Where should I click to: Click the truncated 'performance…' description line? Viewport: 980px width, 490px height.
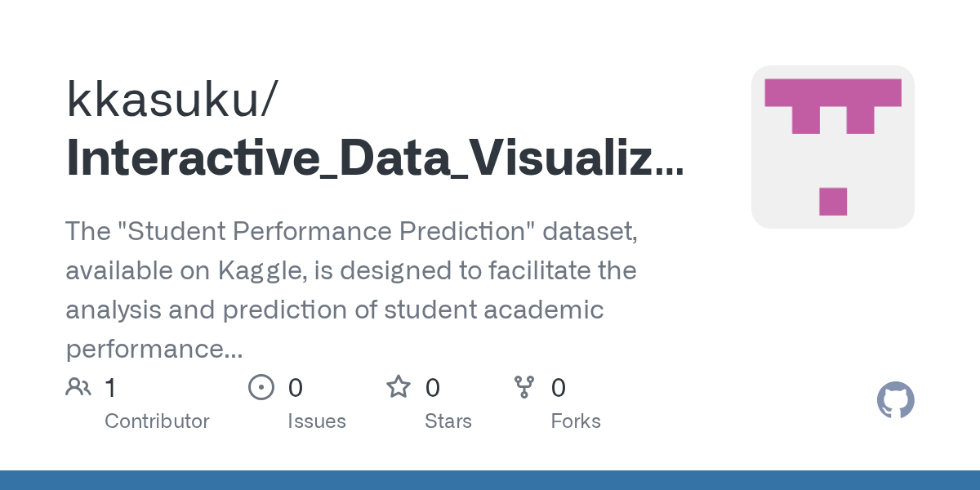coord(154,350)
